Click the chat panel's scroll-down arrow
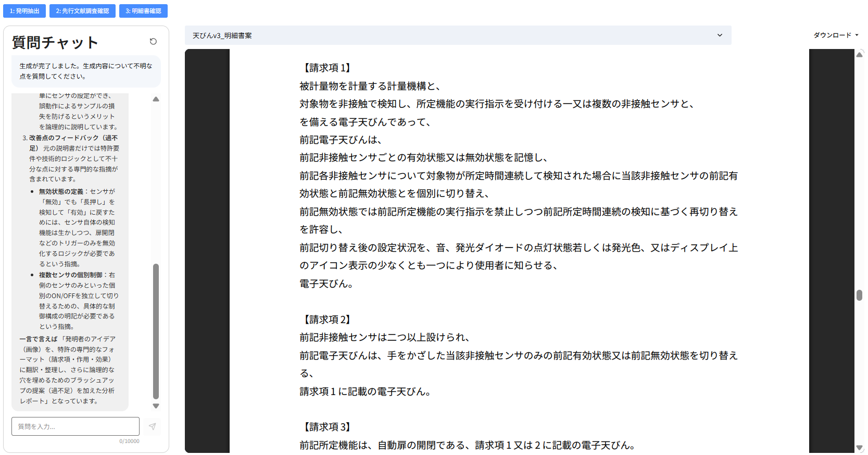This screenshot has width=868, height=455. pyautogui.click(x=156, y=406)
